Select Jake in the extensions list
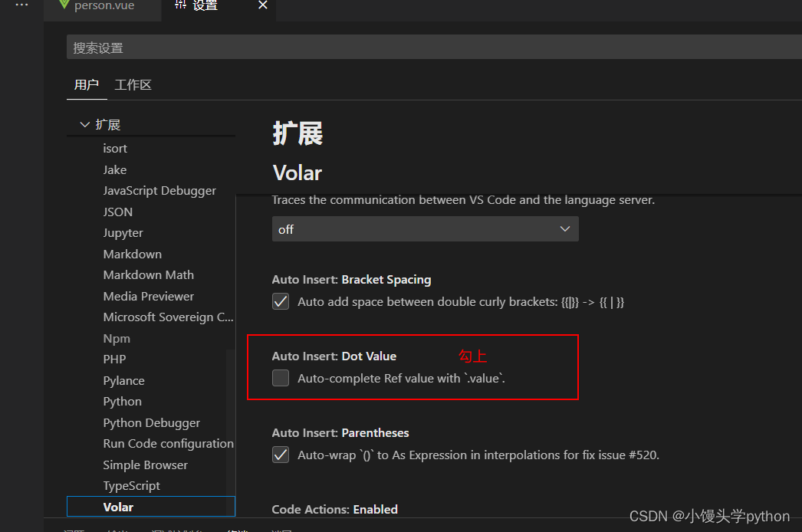The width and height of the screenshot is (802, 532). click(114, 170)
